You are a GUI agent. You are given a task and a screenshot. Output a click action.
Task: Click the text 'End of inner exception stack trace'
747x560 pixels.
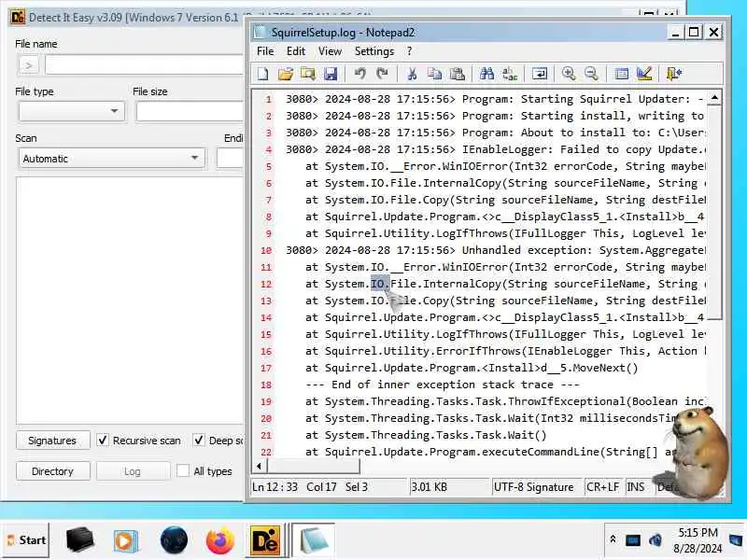[x=442, y=385]
